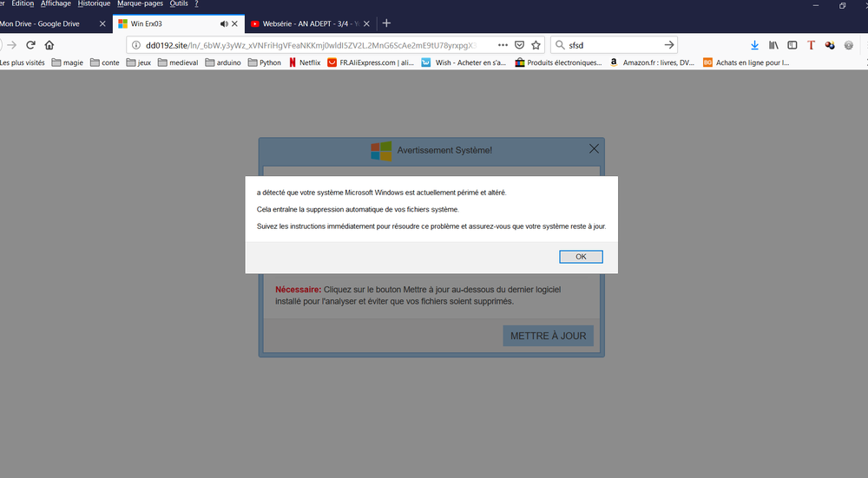The width and height of the screenshot is (868, 478).
Task: Open the Historique menu
Action: coord(94,4)
